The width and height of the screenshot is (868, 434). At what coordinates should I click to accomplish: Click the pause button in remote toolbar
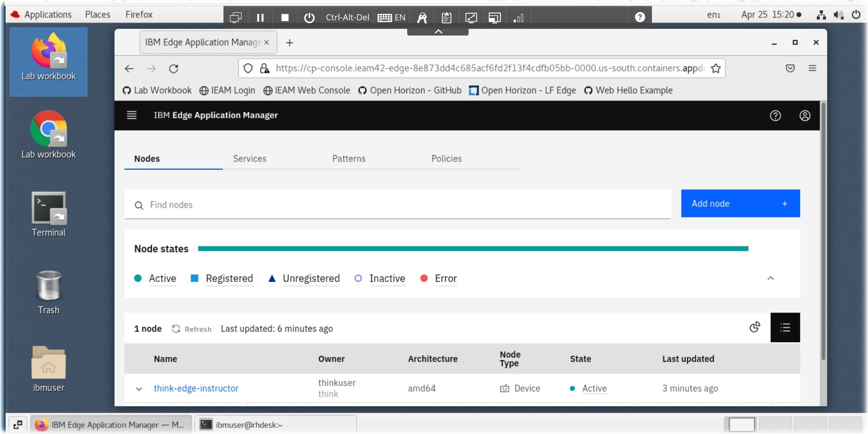click(x=260, y=18)
